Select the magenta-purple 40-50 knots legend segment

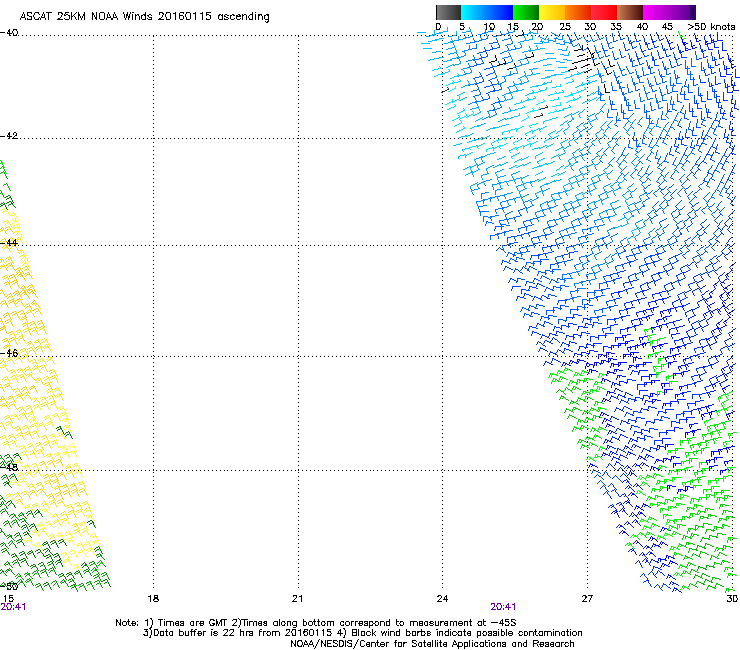click(669, 12)
